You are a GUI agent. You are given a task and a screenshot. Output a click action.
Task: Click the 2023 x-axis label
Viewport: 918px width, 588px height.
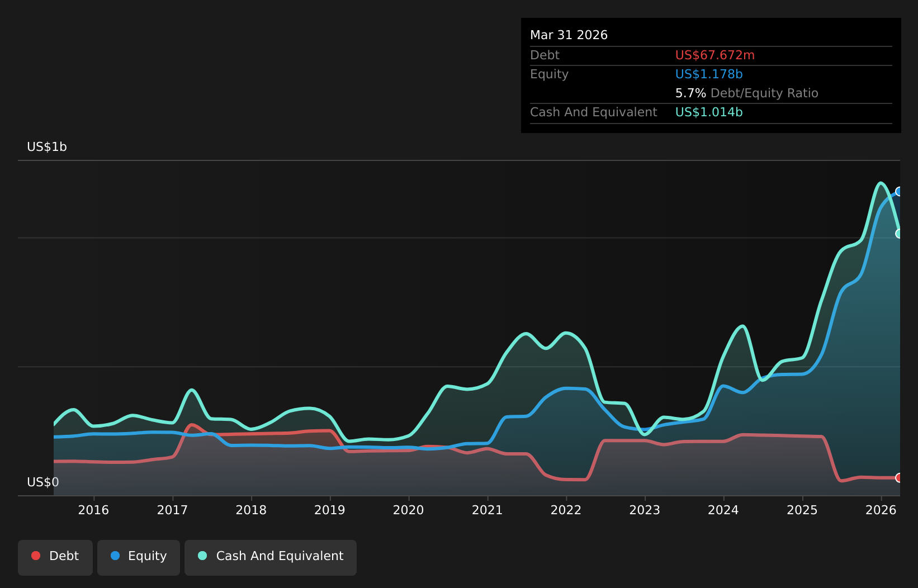[645, 510]
